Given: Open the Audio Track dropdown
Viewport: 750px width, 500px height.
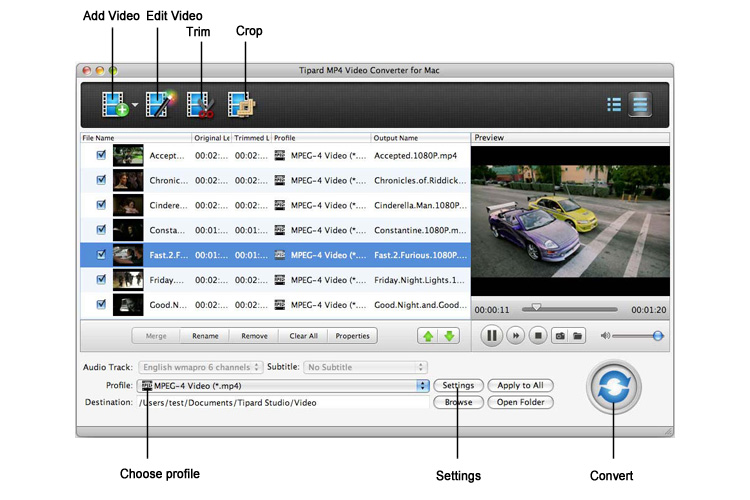Looking at the screenshot, I should tap(200, 367).
